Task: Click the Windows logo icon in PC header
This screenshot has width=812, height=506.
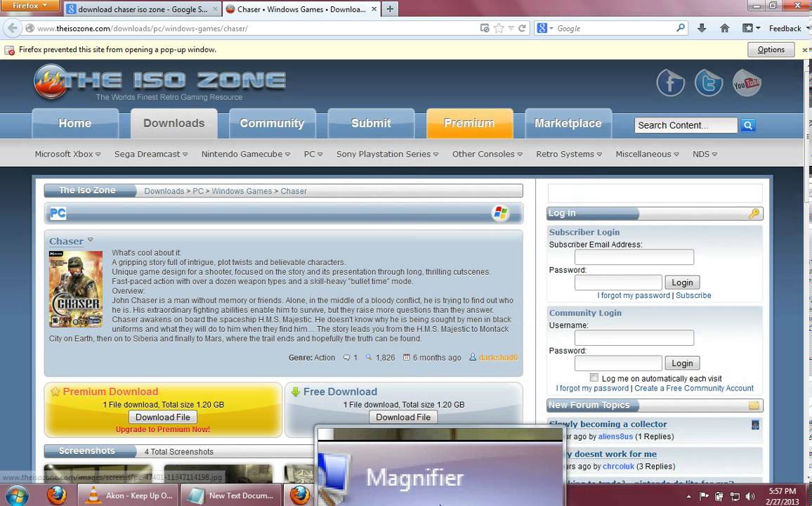Action: (x=500, y=213)
